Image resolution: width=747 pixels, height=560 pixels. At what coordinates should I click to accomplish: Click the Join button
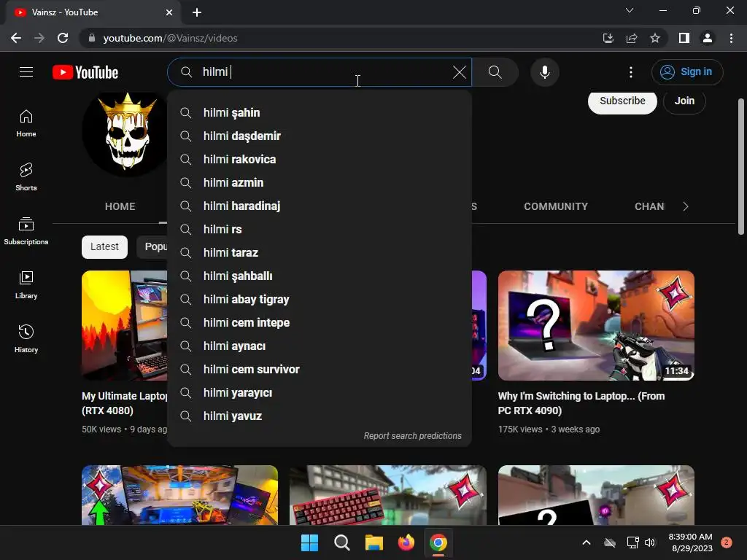pos(684,101)
